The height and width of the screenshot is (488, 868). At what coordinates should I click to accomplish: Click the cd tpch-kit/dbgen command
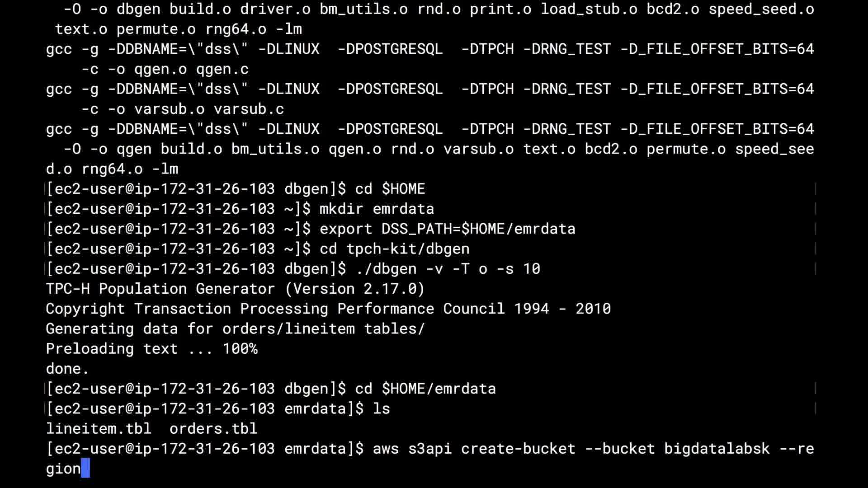coord(394,249)
